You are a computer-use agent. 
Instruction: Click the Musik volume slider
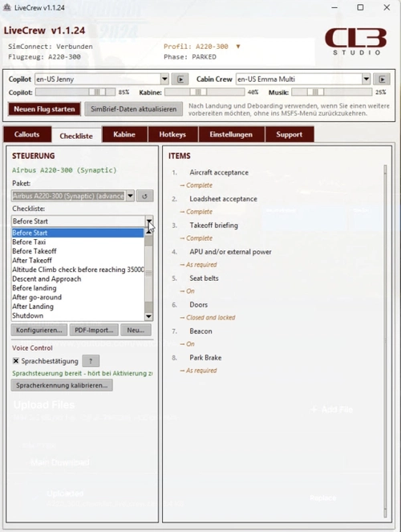tap(331, 92)
